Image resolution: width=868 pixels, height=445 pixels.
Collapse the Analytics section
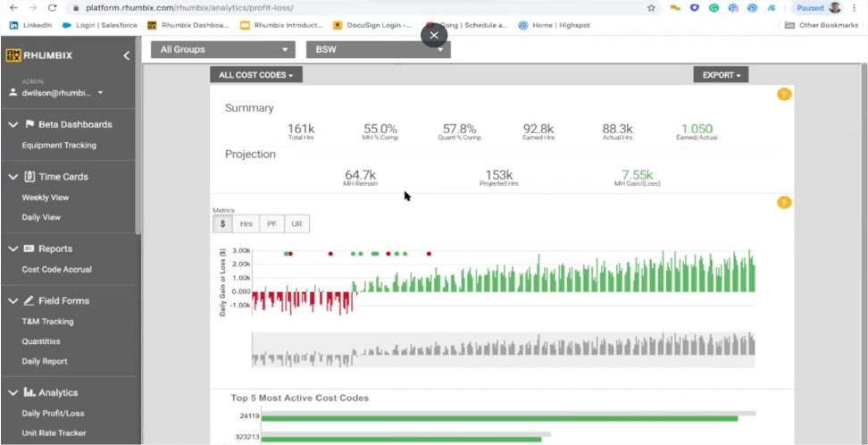click(x=13, y=392)
